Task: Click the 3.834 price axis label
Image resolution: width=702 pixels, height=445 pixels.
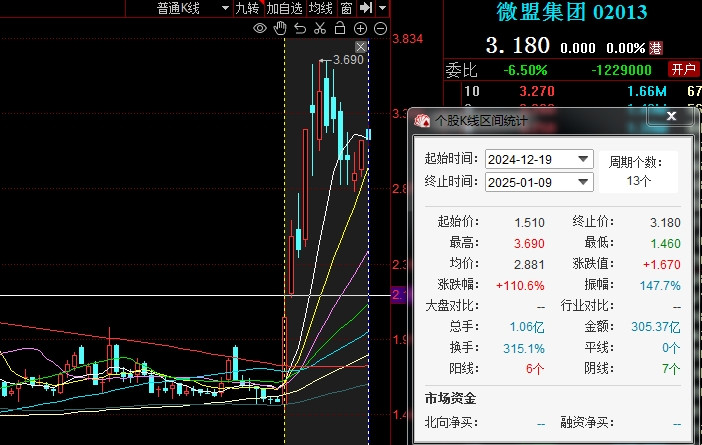Action: coord(407,39)
